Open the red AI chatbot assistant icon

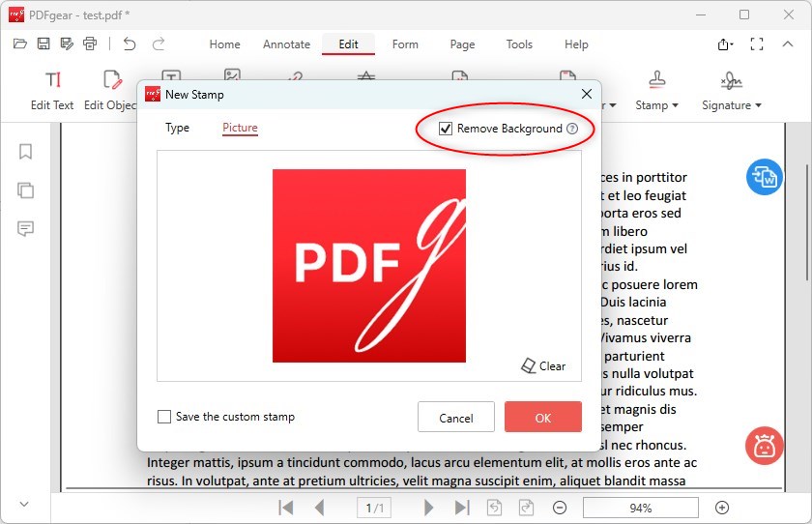[764, 446]
